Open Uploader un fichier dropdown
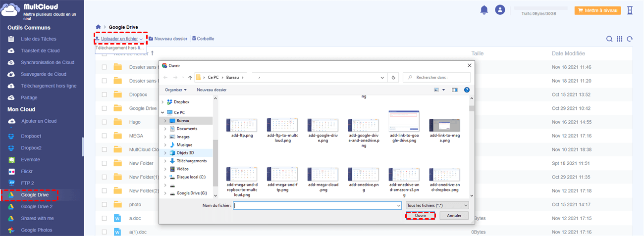 [x=119, y=39]
